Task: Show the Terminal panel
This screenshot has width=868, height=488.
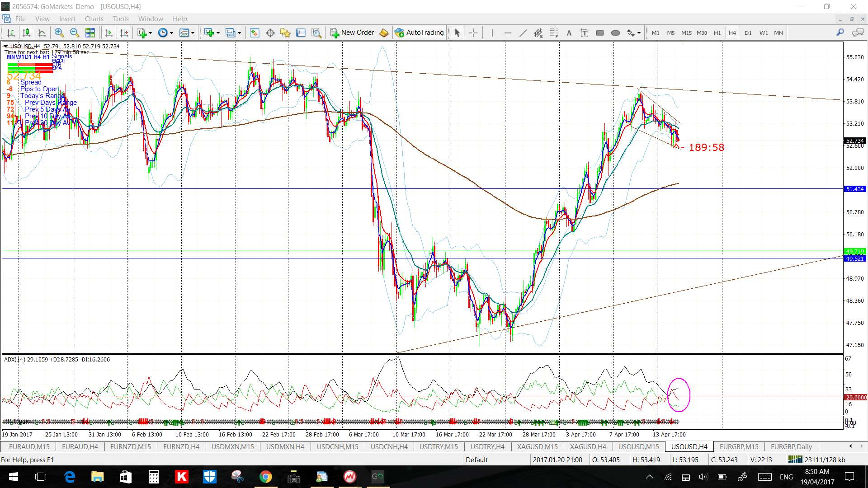Action: (x=301, y=33)
